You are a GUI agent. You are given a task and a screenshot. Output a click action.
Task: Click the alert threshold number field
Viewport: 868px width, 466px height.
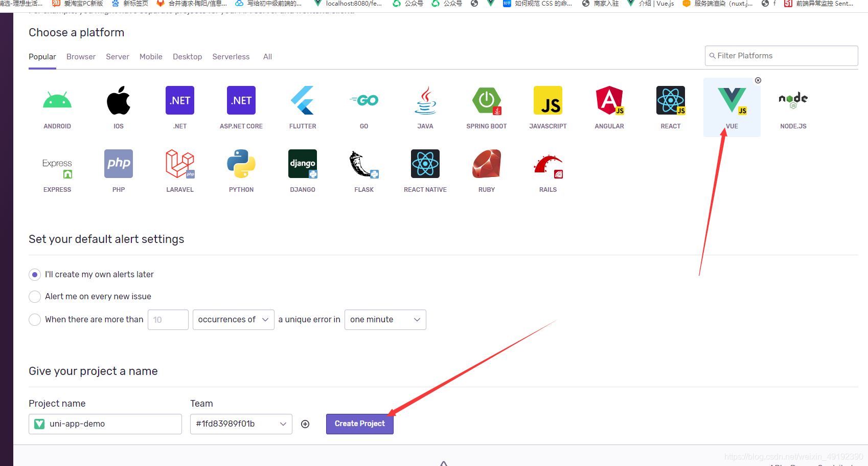point(168,320)
